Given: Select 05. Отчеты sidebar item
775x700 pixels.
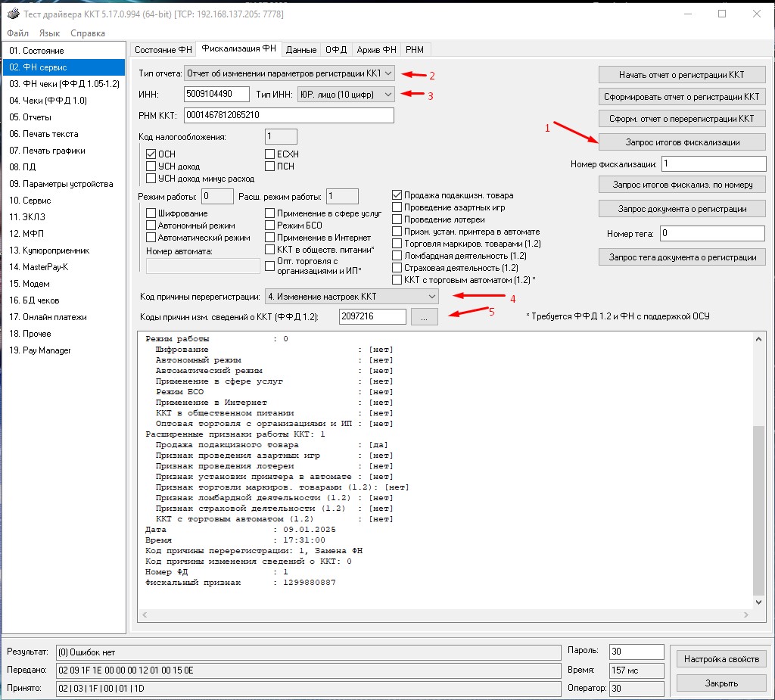Looking at the screenshot, I should 64,117.
